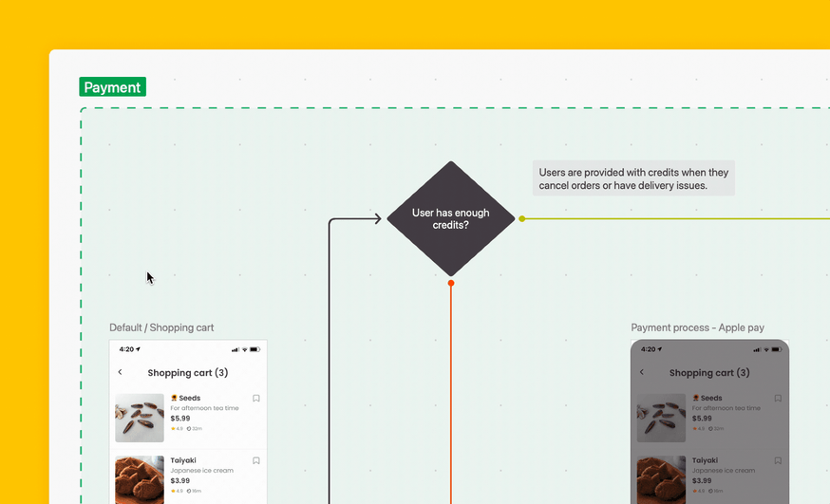
Task: Click the 4:20 clock in the Default frame status bar
Action: point(126,349)
